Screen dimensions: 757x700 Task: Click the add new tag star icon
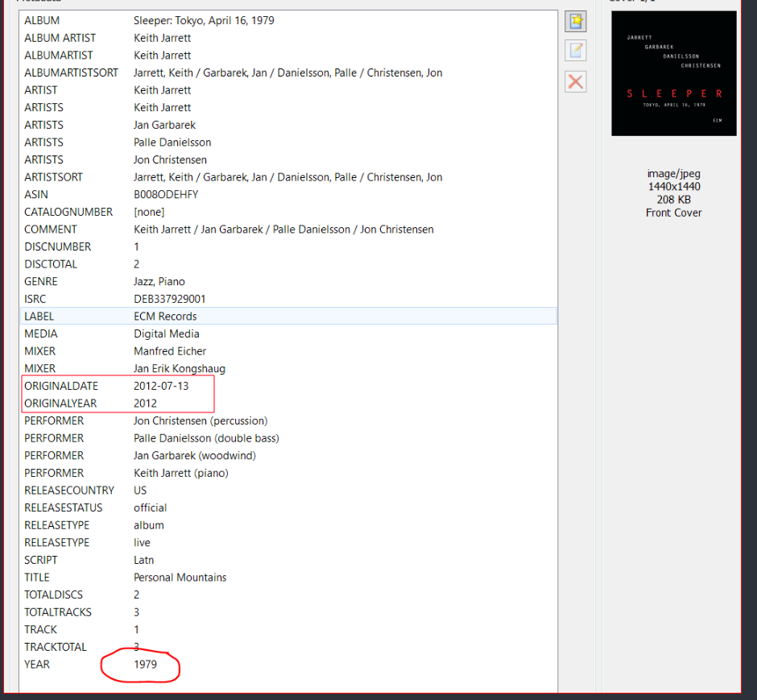(576, 22)
